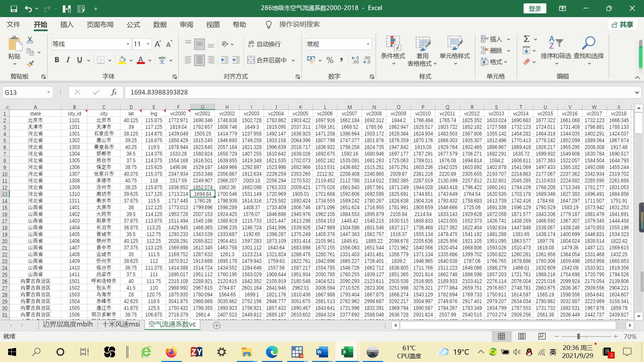Open the 页面布局 ribbon tab
The image size is (644, 362).
[100, 24]
